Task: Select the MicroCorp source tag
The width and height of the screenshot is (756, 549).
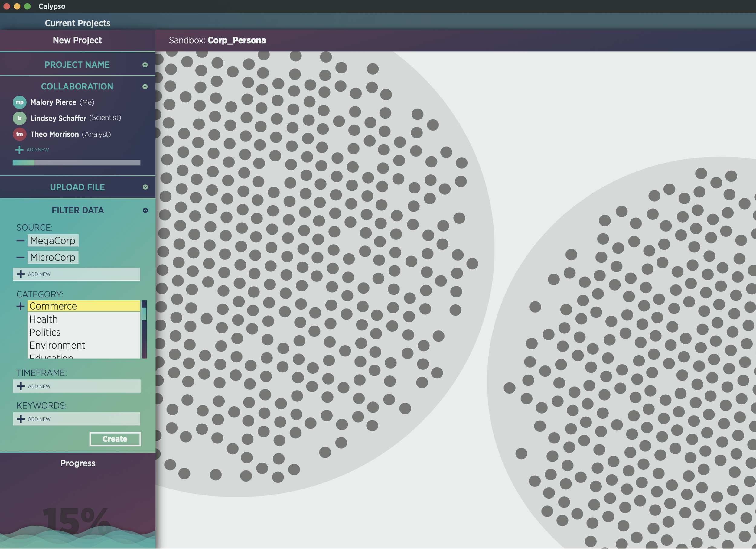Action: (53, 258)
